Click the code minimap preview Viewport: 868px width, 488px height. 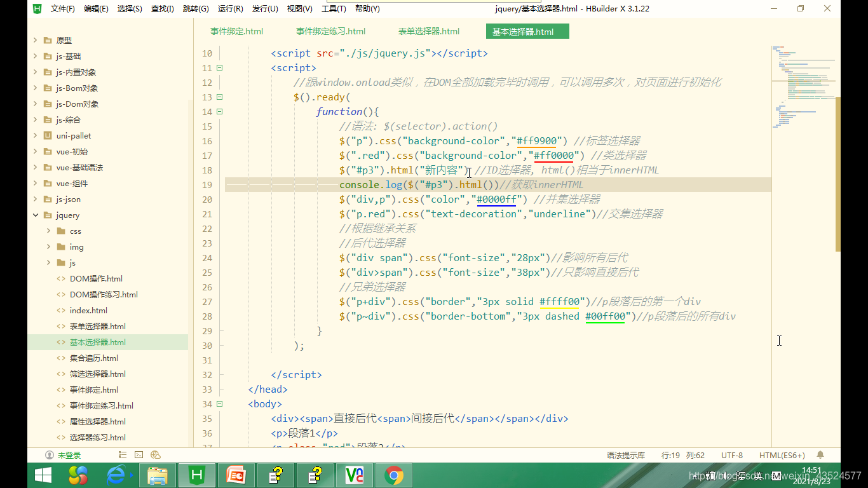click(803, 86)
